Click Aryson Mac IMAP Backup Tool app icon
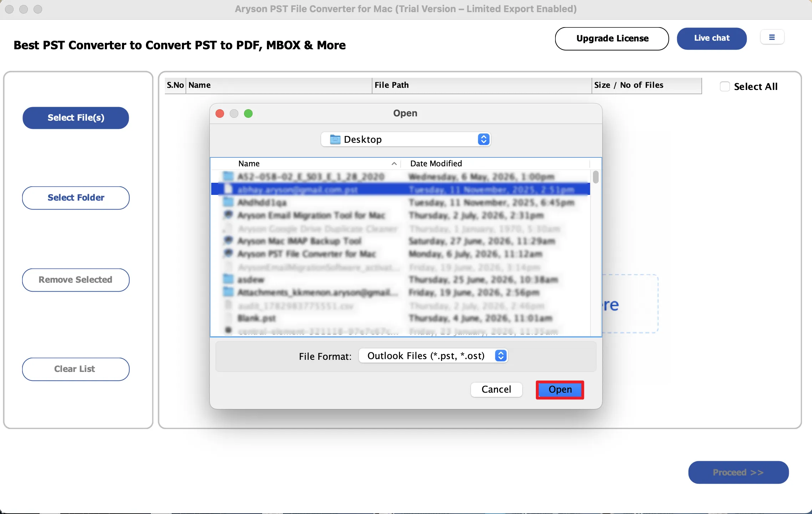This screenshot has width=812, height=514. tap(228, 241)
